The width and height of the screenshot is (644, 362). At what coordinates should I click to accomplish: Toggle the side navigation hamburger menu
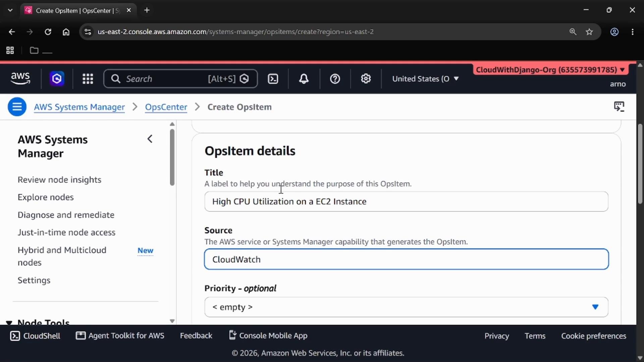click(x=17, y=107)
